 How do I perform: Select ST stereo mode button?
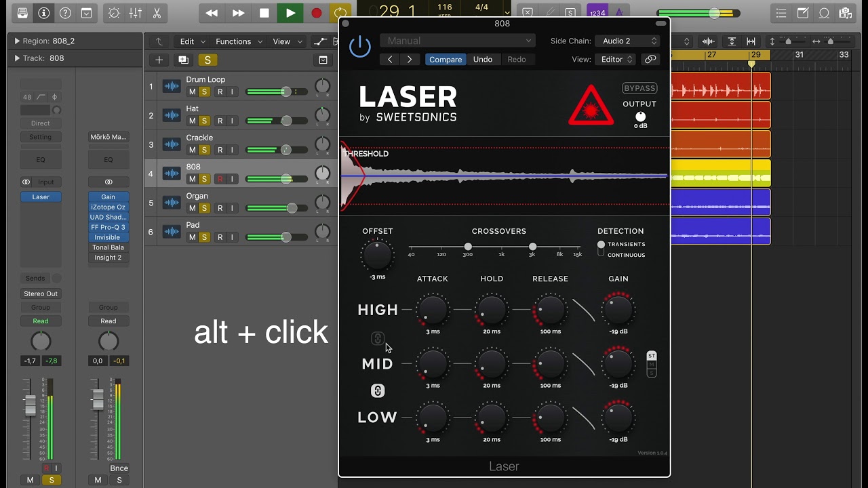coord(652,356)
